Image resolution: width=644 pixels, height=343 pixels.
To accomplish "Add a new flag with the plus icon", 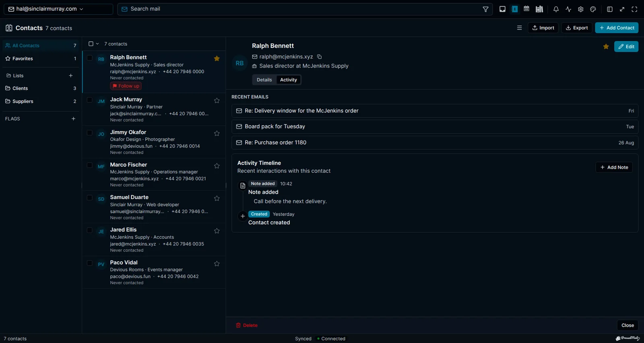I will pyautogui.click(x=73, y=119).
